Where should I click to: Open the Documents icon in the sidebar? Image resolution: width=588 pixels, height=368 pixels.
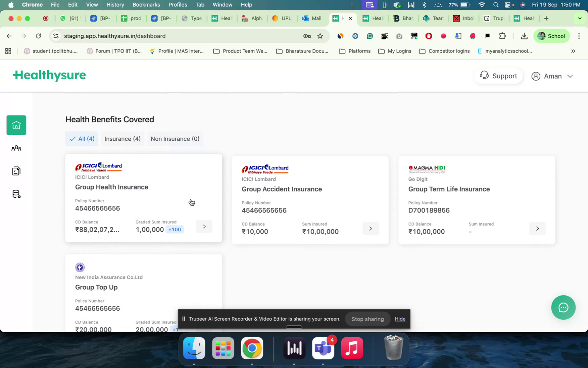(x=16, y=171)
